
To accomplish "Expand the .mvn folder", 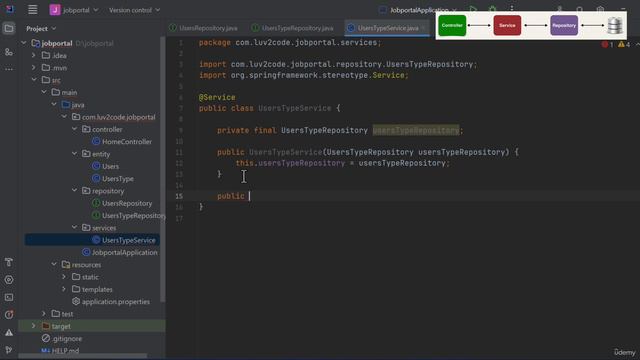I will pos(34,68).
